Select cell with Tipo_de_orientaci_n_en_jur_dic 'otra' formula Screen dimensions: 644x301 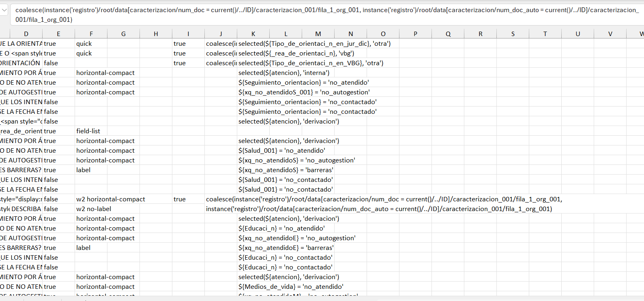pos(314,43)
